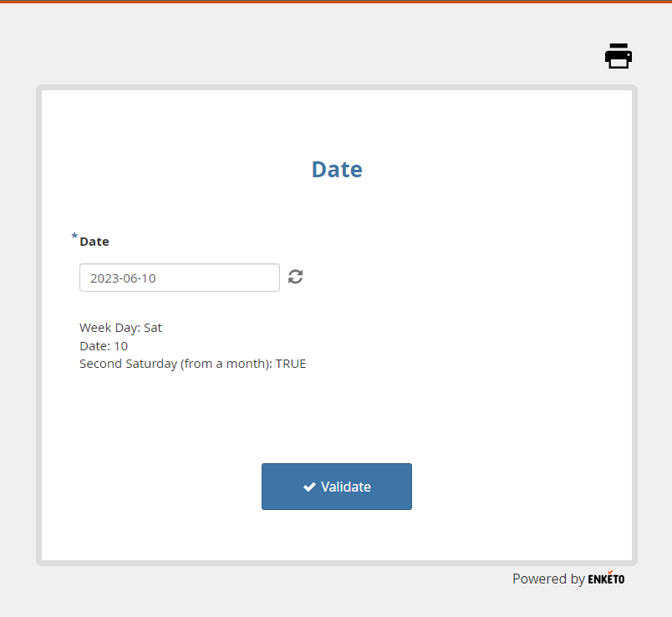The height and width of the screenshot is (617, 672).
Task: Click the checkmark icon on Validate
Action: point(309,487)
